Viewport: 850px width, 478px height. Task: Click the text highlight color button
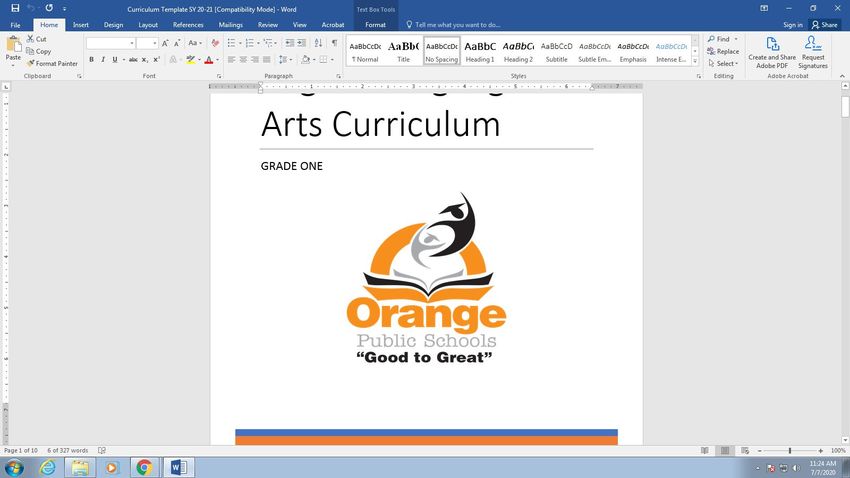click(x=190, y=60)
